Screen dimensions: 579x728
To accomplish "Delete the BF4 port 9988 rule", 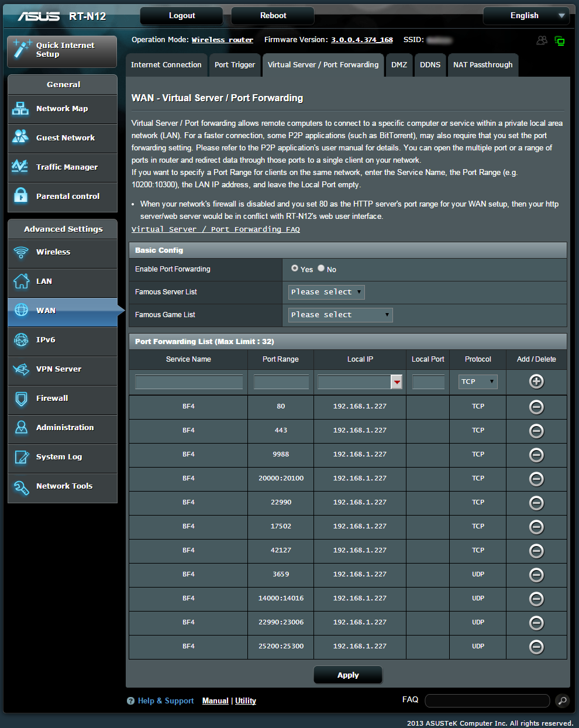I will click(536, 455).
